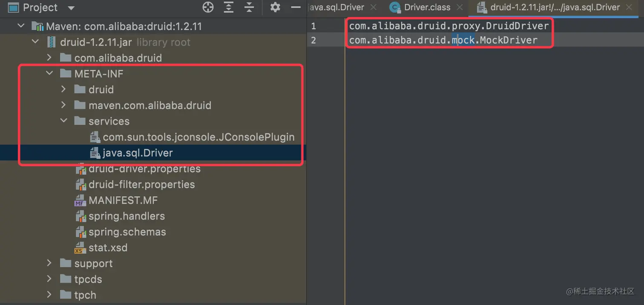
Task: Select druid-driver.properties file
Action: [144, 169]
